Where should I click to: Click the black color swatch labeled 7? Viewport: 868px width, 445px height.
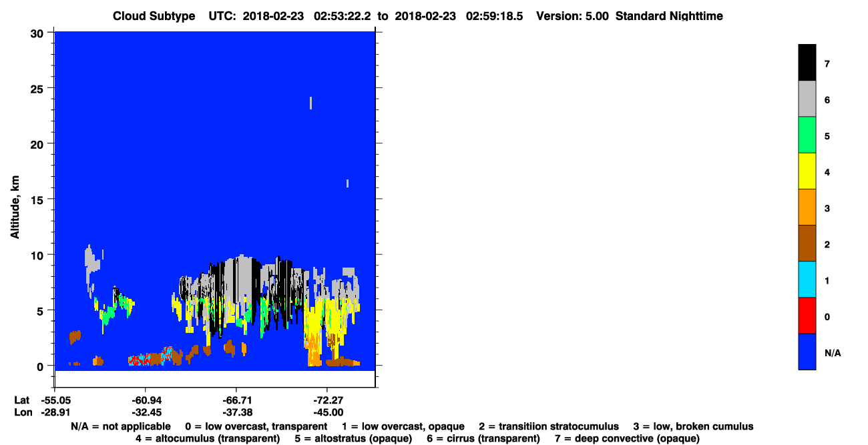click(807, 63)
